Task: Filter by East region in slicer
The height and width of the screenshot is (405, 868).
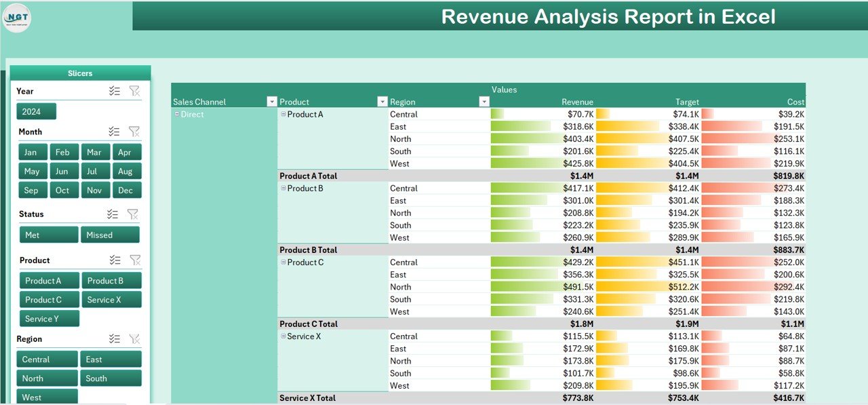Action: pos(111,359)
